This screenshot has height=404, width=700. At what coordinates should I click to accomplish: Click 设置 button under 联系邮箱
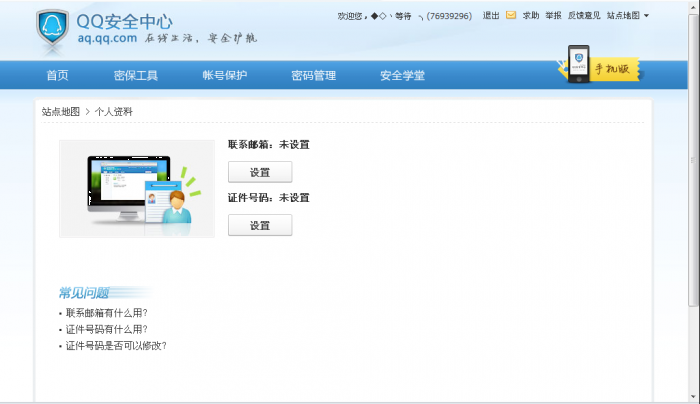(260, 172)
